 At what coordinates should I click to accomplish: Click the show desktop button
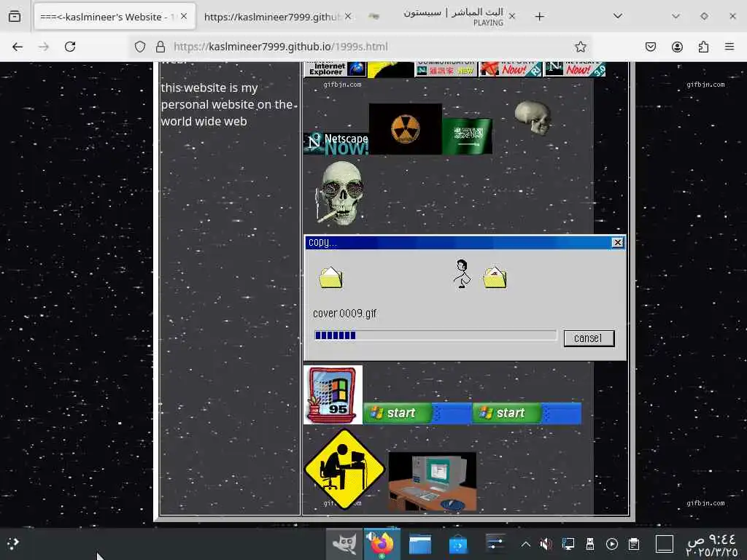[x=664, y=544]
